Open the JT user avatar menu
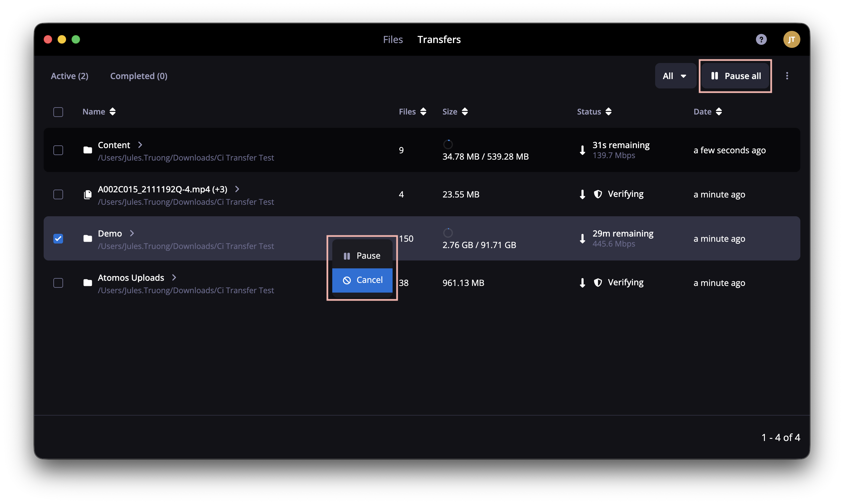844x504 pixels. (x=791, y=39)
